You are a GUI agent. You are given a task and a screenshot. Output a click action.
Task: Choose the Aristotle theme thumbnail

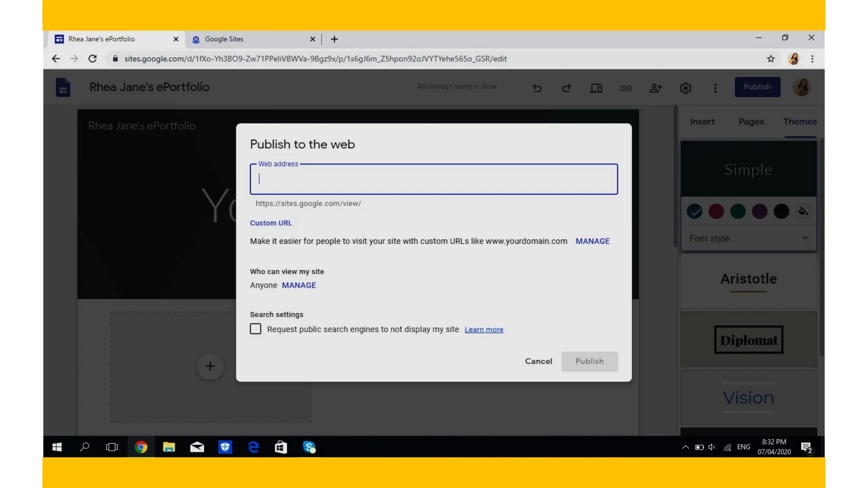point(748,281)
